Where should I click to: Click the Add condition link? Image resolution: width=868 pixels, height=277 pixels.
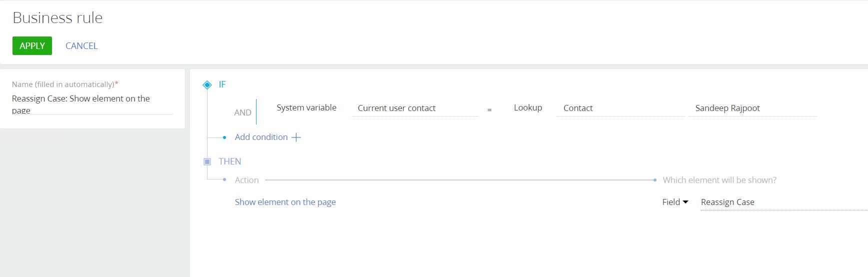tap(261, 137)
